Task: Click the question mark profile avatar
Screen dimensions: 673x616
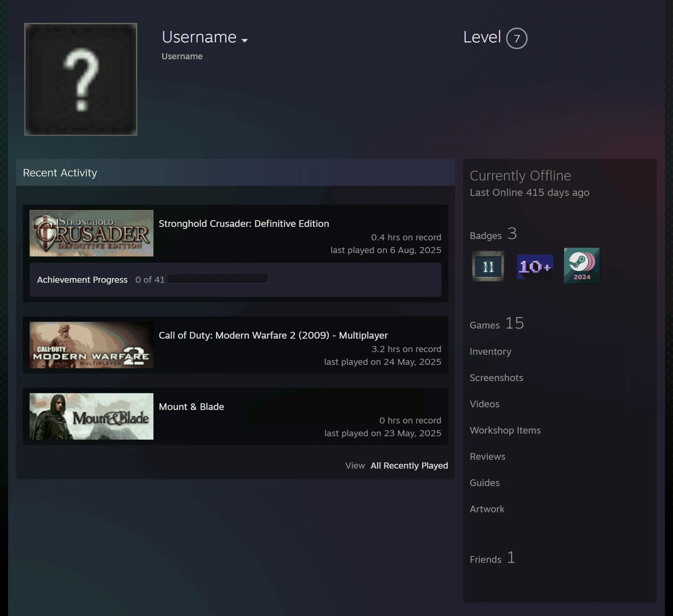Action: pyautogui.click(x=81, y=79)
